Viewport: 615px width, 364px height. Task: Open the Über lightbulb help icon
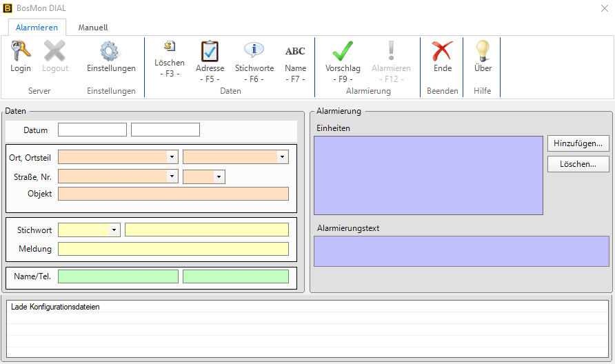[483, 52]
